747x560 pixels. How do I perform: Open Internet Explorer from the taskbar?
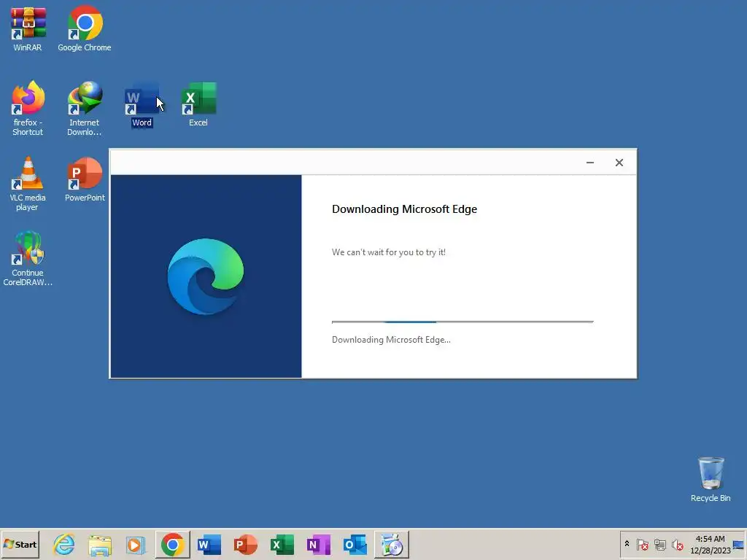(64, 545)
